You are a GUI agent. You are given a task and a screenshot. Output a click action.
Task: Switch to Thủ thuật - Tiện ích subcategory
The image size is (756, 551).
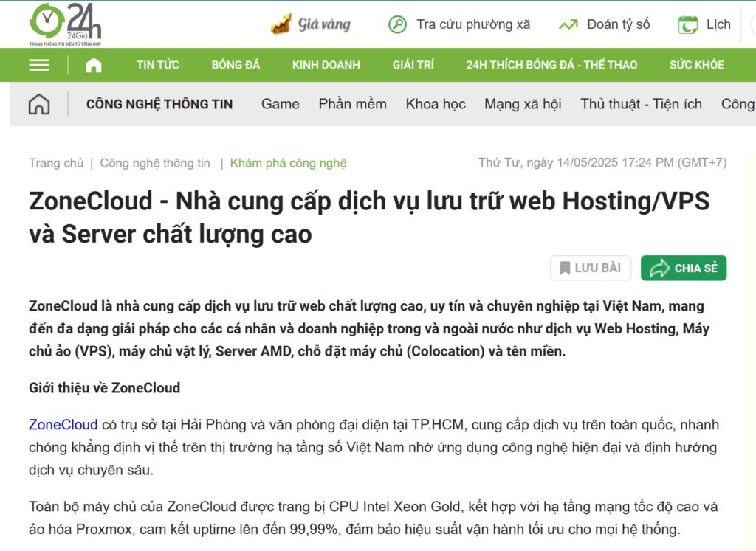pos(641,104)
